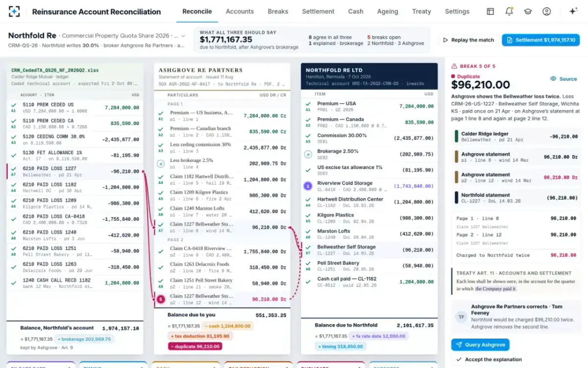The height and width of the screenshot is (368, 588).
Task: Click the navy swatch beside Northfold statement CL-1227
Action: coord(456,198)
